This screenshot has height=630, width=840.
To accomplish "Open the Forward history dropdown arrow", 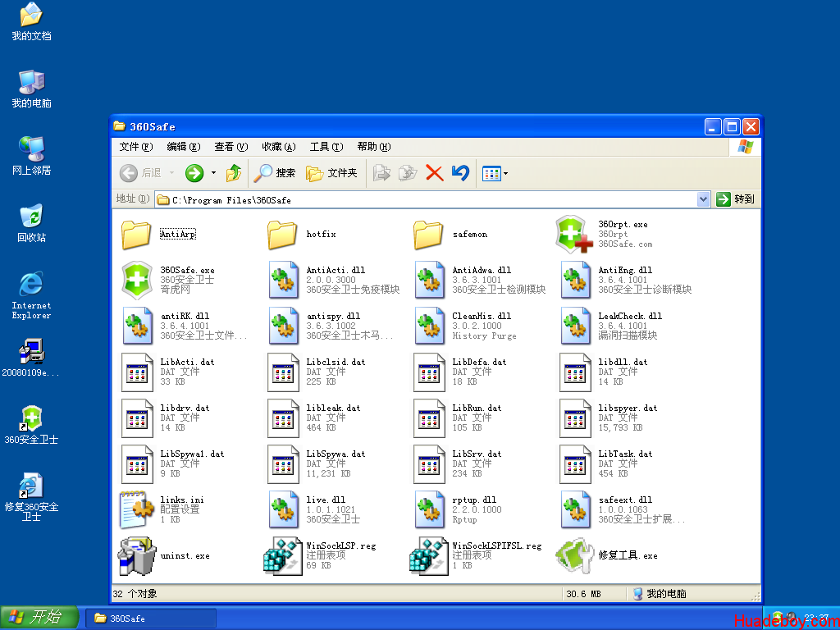I will point(214,173).
